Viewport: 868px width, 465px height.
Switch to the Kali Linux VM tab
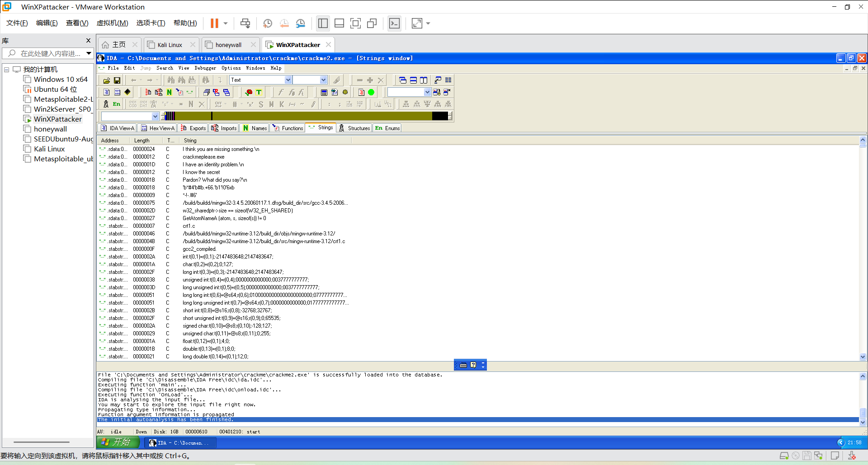(x=170, y=45)
